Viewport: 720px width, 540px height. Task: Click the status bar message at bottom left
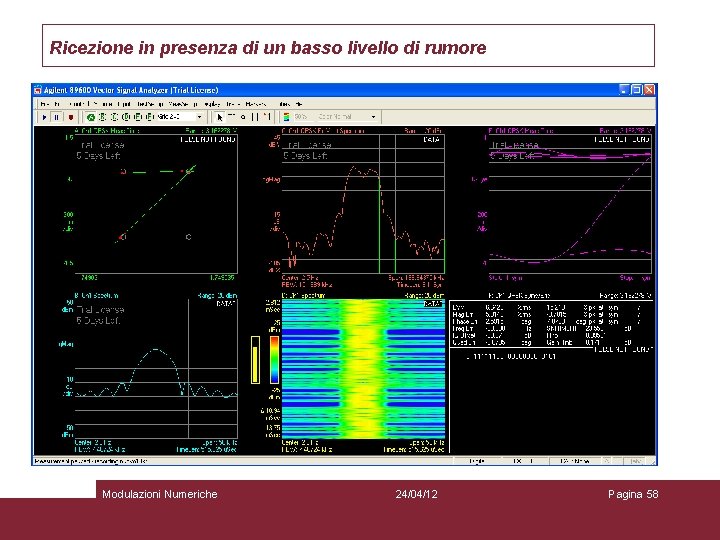[x=91, y=461]
